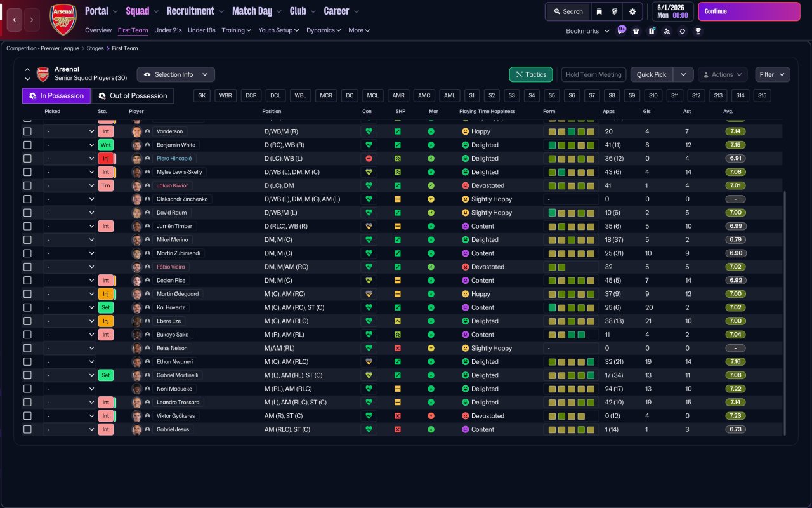Select David Raum's row checkbox
The width and height of the screenshot is (812, 508).
(x=27, y=213)
